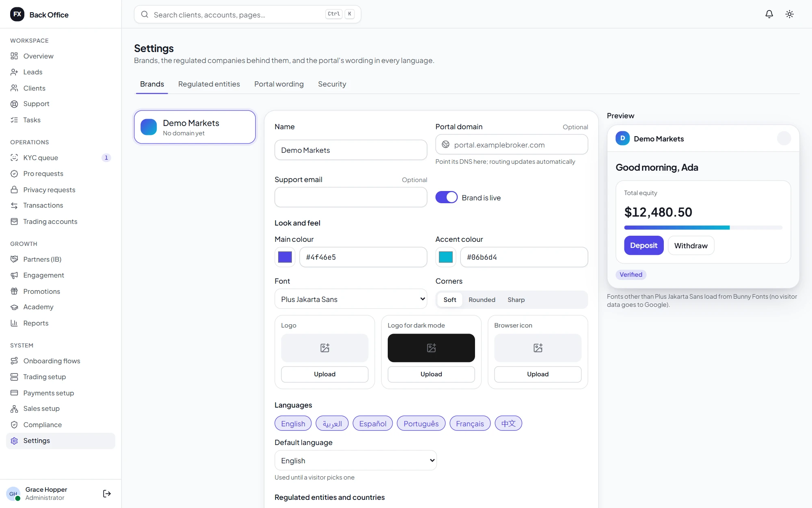Click Upload under Logo
Screen dimensions: 812x508
click(325, 374)
